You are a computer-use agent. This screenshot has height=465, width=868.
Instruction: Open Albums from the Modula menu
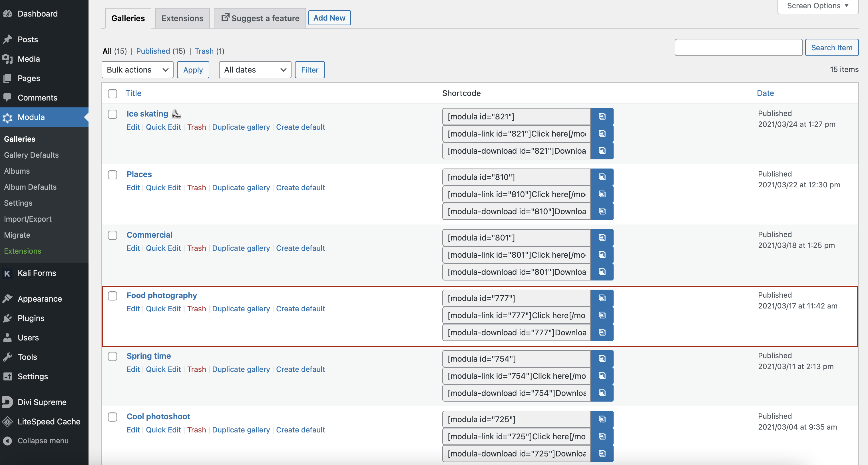click(x=17, y=171)
